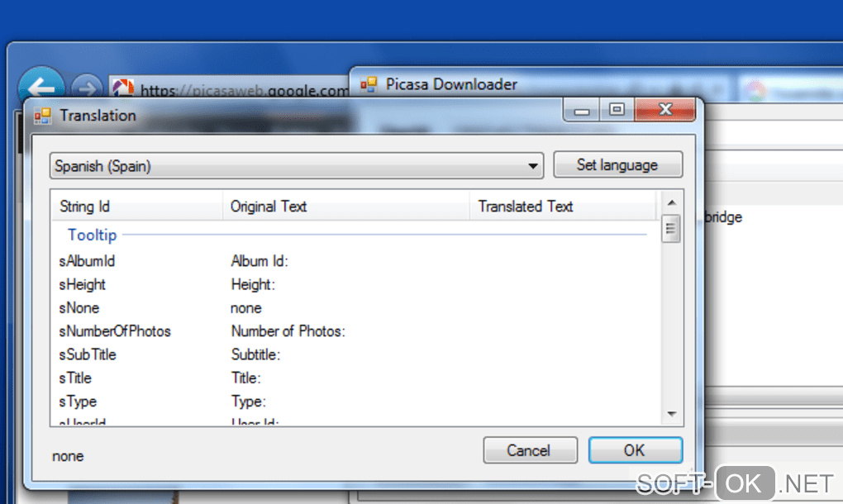
Task: Click the Set language button
Action: point(617,165)
